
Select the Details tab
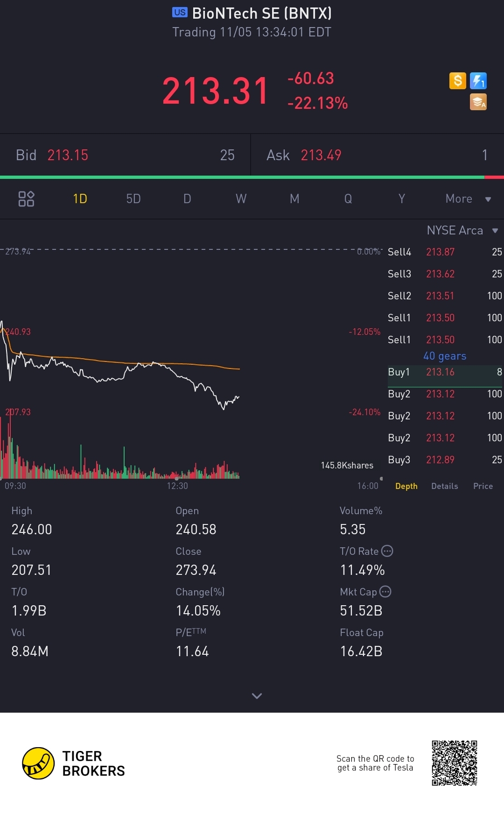point(445,486)
